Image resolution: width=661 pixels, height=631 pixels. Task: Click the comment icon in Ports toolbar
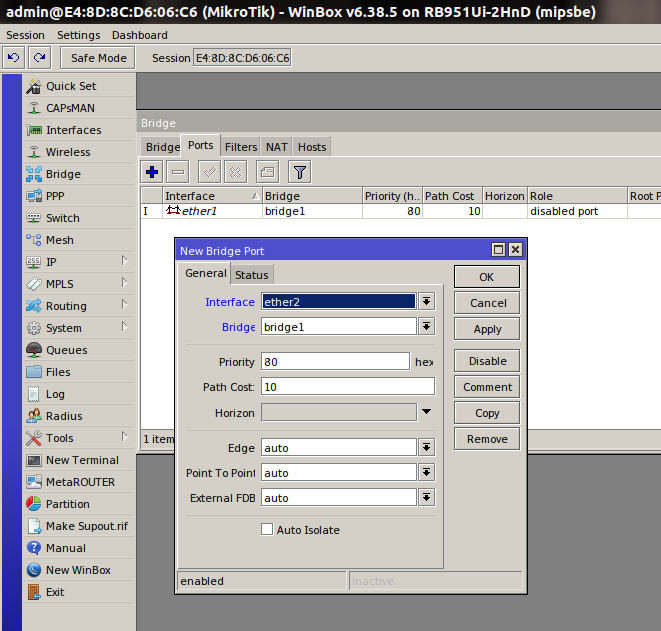[268, 172]
